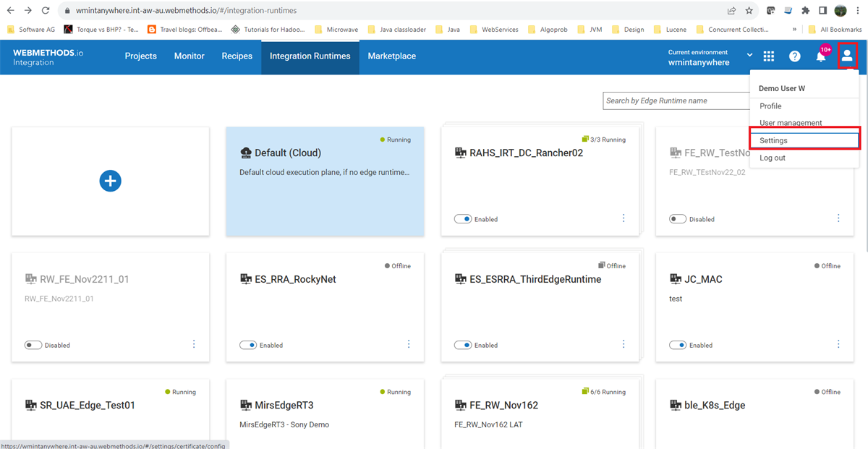Open RW_FE_Nov2211_01 three-dot options
Image resolution: width=868 pixels, height=449 pixels.
tap(194, 344)
